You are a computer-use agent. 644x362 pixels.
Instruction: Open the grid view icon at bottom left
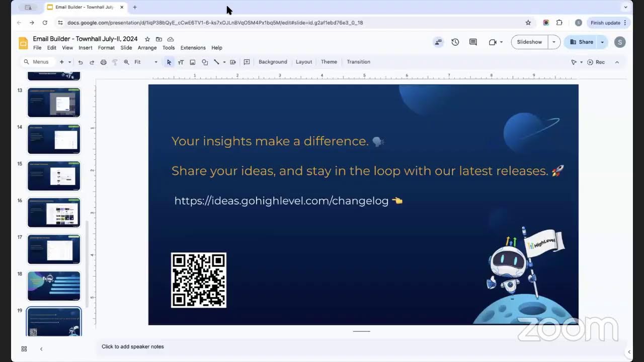click(24, 349)
